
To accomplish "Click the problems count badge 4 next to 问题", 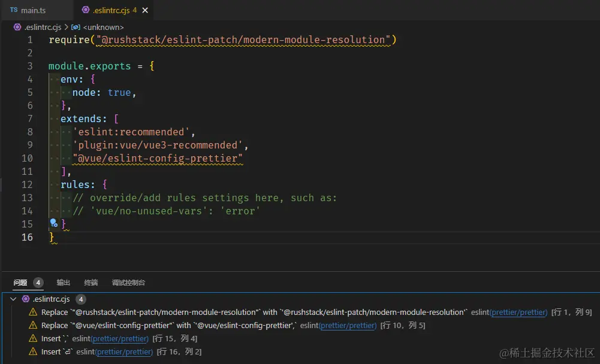I will (38, 283).
